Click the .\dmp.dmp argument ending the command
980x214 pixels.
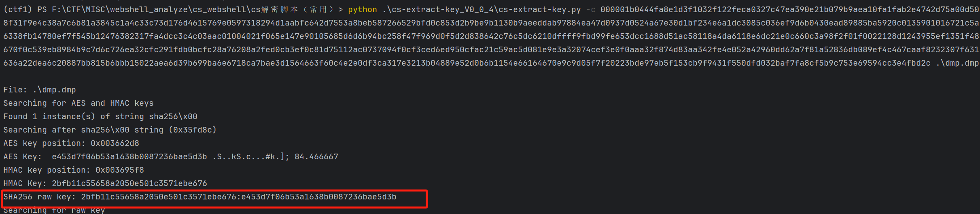[x=957, y=63]
